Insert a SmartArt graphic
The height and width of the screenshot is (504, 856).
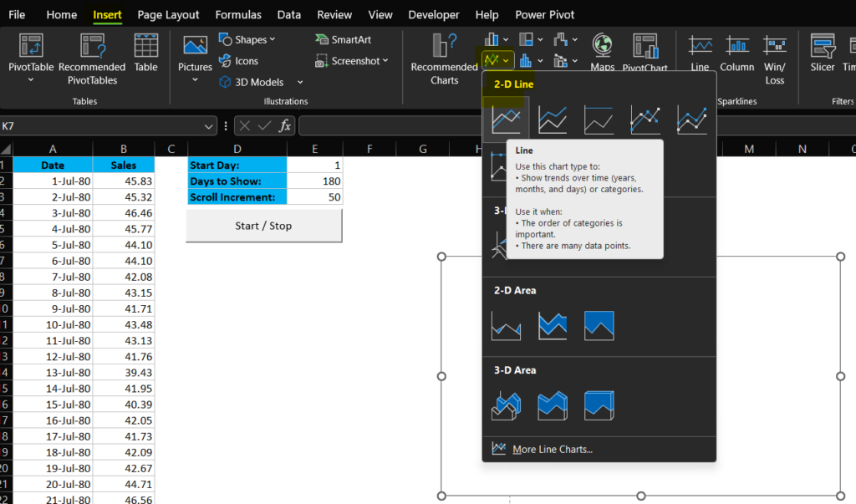(344, 39)
